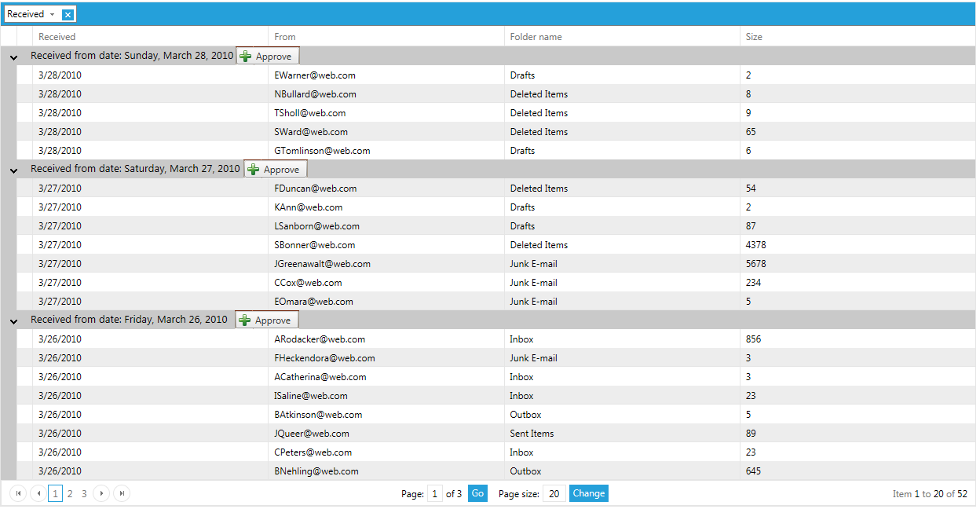980x509 pixels.
Task: Go to last page pager icon
Action: click(x=121, y=493)
